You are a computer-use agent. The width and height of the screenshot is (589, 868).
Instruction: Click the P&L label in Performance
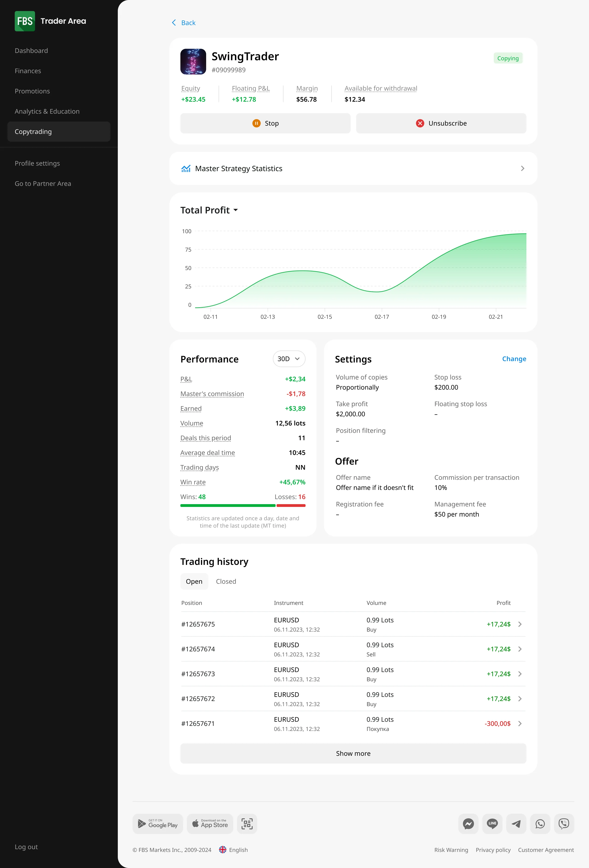click(x=186, y=379)
